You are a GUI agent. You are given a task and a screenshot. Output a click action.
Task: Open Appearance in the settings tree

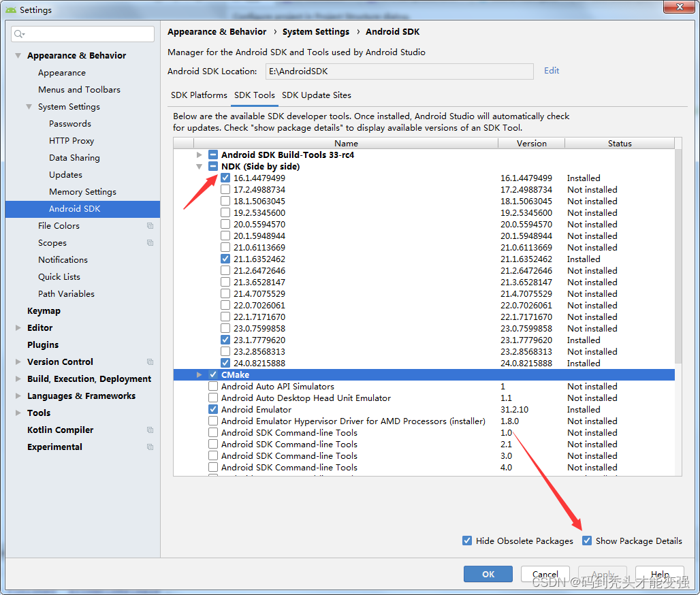61,73
